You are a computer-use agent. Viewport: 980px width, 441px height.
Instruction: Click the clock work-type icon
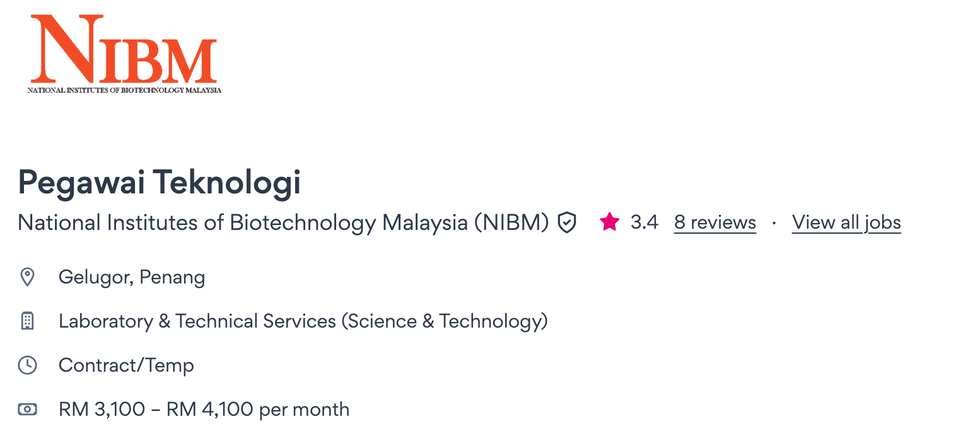27,365
